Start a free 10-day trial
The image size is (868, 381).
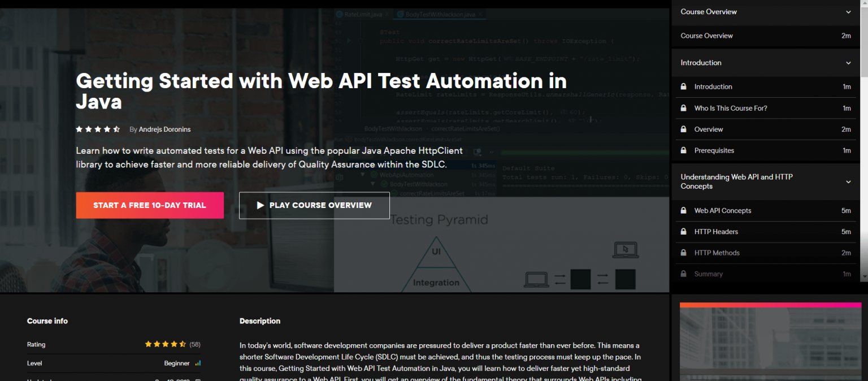pos(150,205)
